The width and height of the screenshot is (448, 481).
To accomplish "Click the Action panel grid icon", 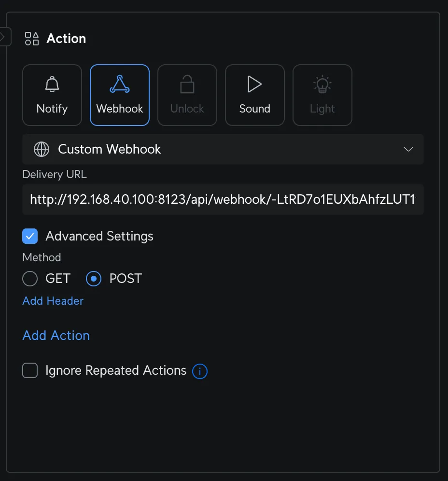I will point(31,38).
